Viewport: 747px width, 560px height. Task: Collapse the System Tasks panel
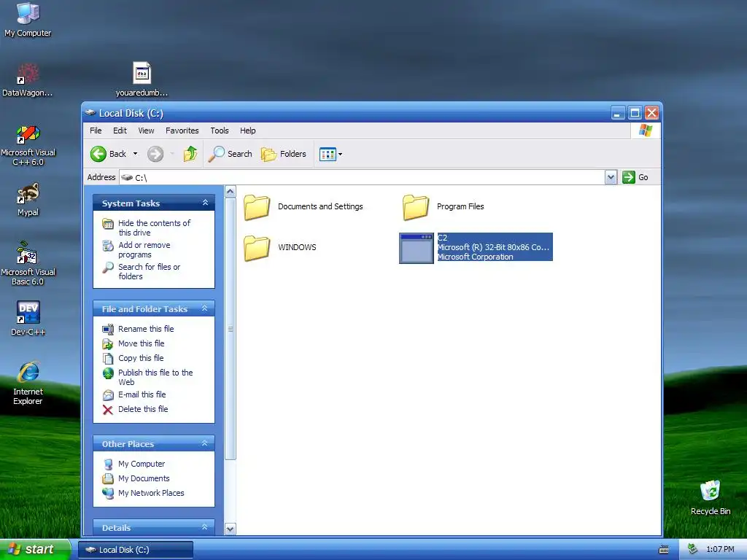(x=205, y=203)
